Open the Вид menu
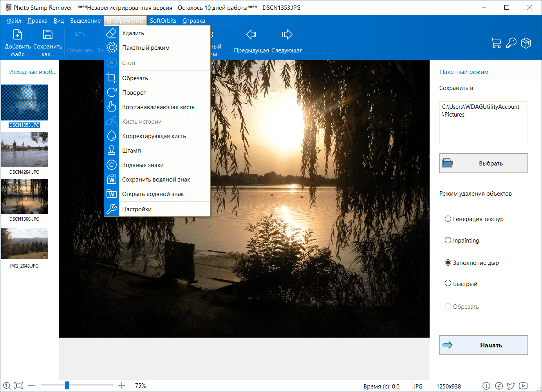 click(59, 21)
